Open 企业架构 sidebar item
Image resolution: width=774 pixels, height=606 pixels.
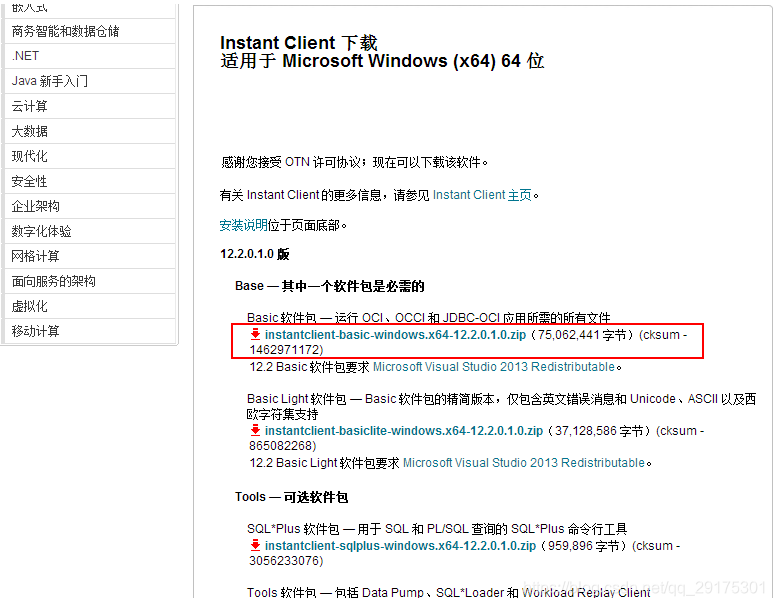click(89, 206)
